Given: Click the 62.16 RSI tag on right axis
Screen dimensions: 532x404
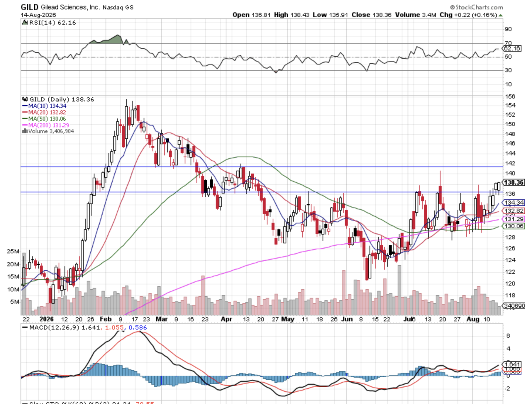Looking at the screenshot, I should pyautogui.click(x=512, y=48).
